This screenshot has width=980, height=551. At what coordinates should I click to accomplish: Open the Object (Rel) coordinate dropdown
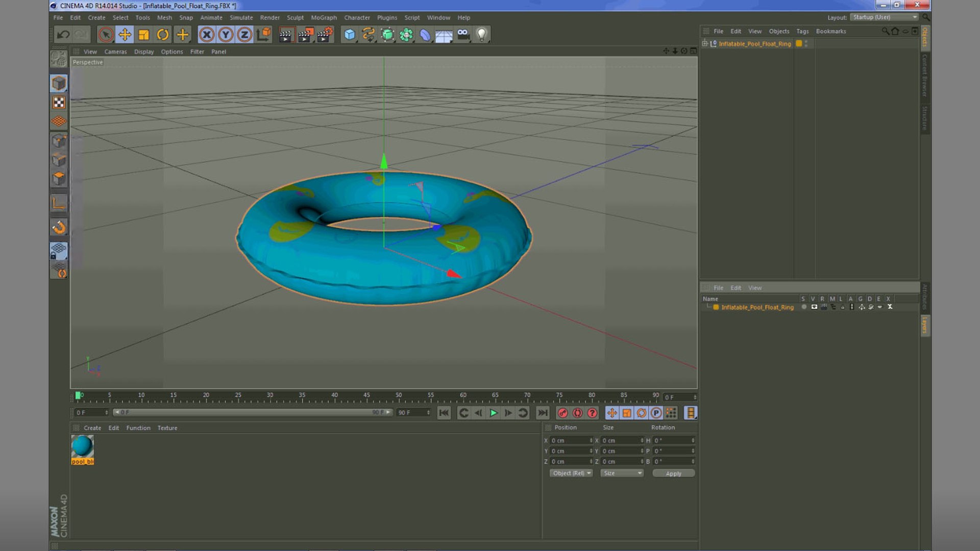[x=571, y=473]
